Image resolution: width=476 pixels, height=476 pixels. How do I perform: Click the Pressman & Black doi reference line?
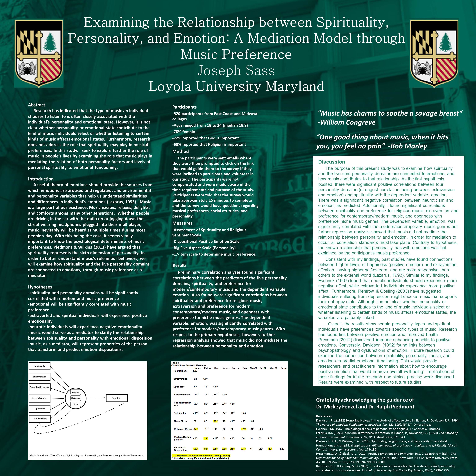point(351,462)
